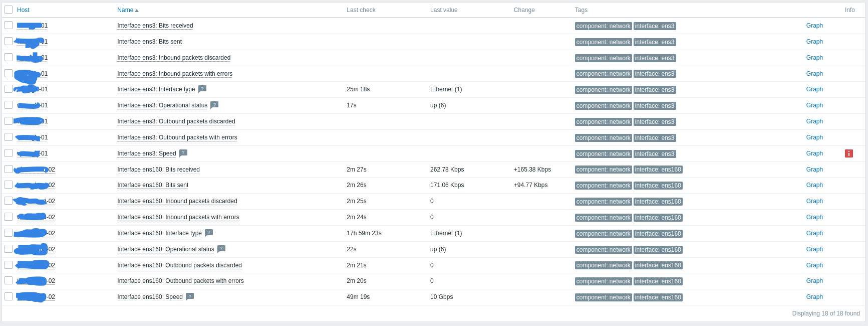Viewport: 868px width, 326px height.
Task: Click help icon beside ens160 Speed
Action: [x=190, y=296]
